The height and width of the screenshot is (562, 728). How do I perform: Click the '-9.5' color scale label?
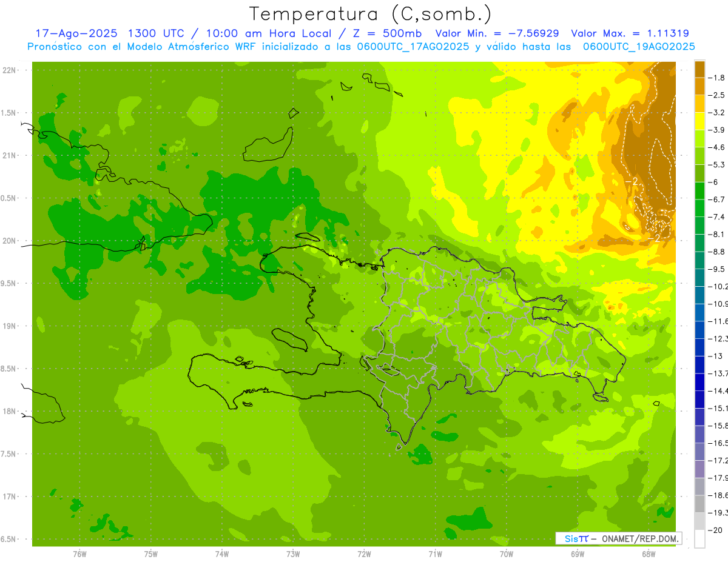717,269
